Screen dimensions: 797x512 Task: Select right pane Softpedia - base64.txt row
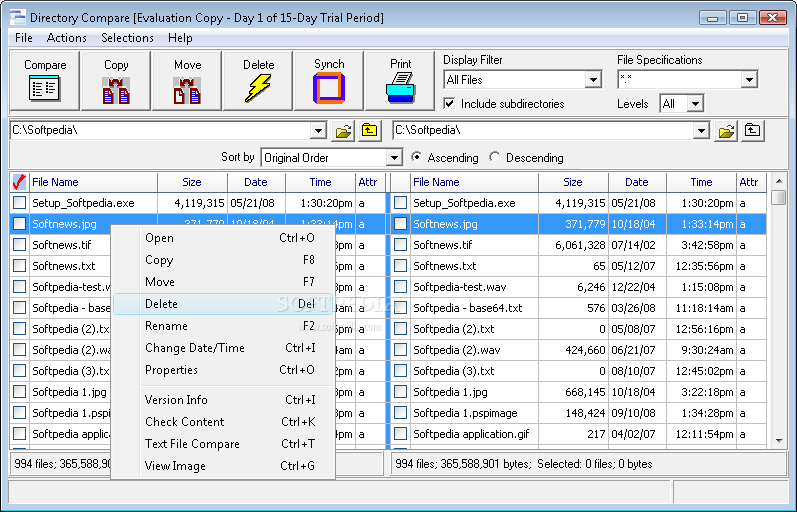579,308
